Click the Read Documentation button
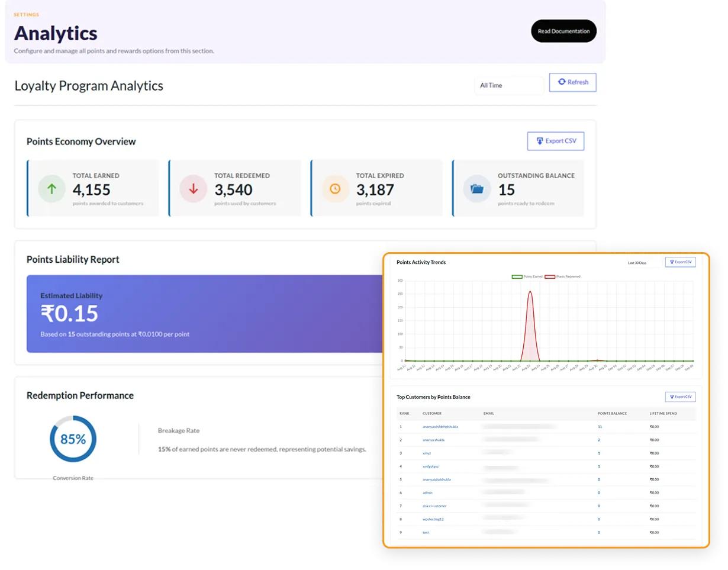 pyautogui.click(x=563, y=31)
